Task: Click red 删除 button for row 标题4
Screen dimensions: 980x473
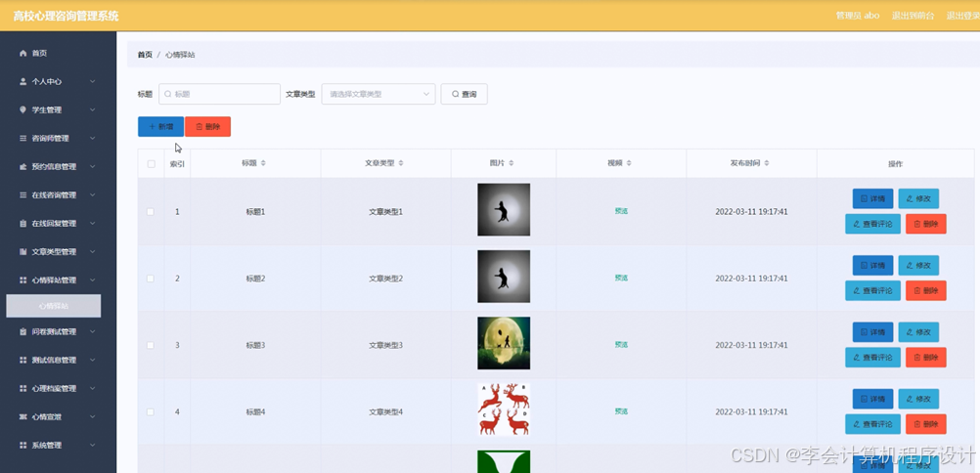Action: (x=925, y=424)
